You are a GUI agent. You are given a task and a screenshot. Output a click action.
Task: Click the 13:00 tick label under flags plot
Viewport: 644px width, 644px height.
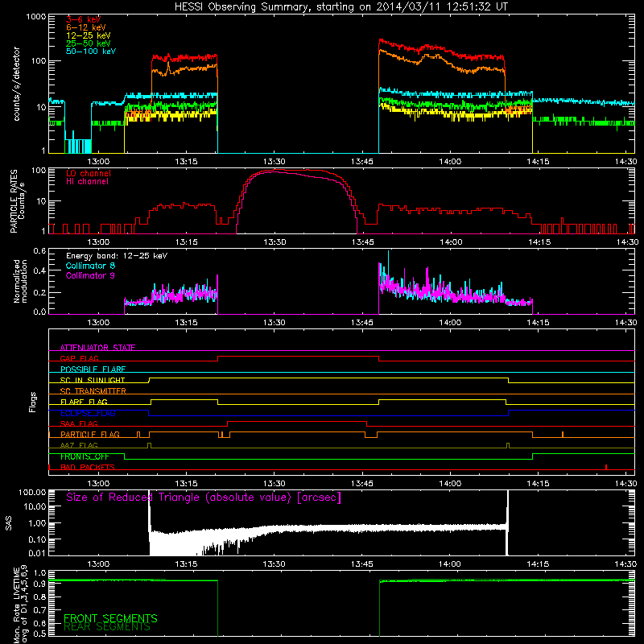[98, 484]
